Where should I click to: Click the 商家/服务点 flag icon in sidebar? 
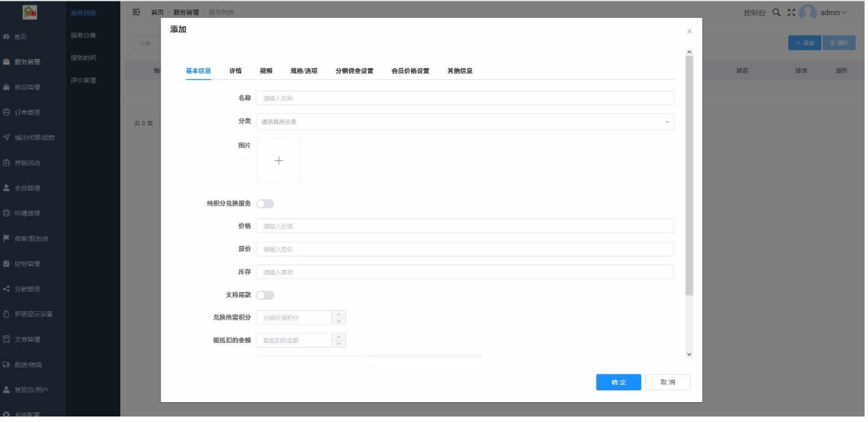tap(6, 238)
